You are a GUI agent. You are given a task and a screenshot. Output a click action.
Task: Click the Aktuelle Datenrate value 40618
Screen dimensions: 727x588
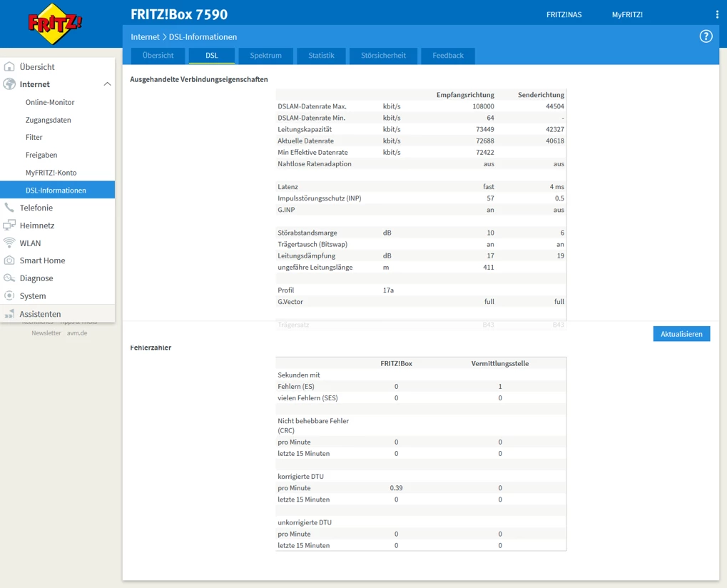[x=554, y=141]
